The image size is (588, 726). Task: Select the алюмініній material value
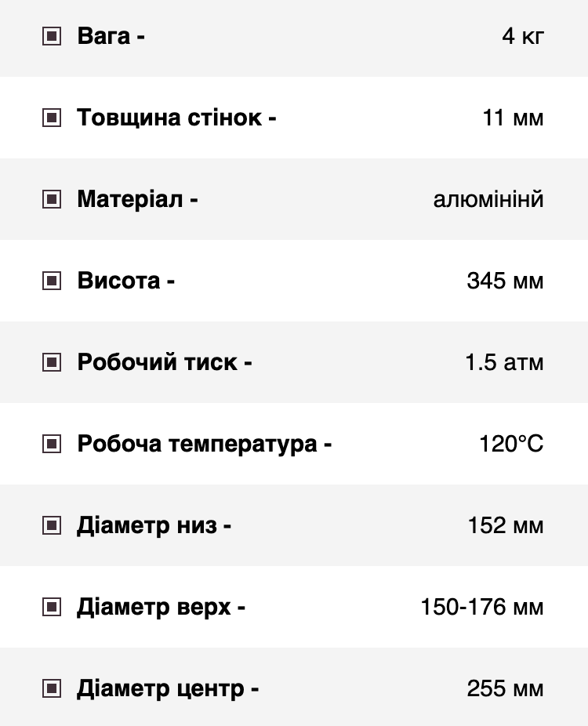(x=488, y=200)
